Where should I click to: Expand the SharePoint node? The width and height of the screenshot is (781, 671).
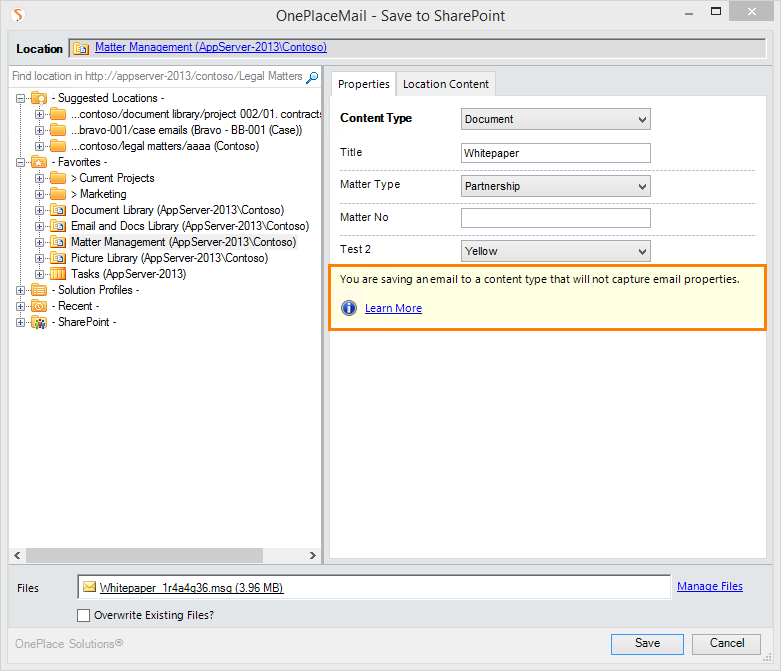20,322
